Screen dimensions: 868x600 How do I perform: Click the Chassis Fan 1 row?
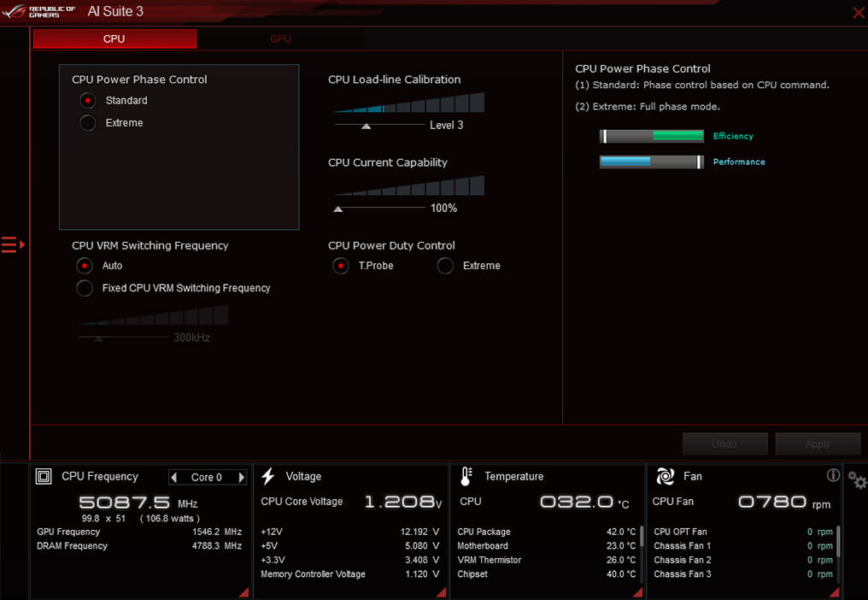point(743,545)
